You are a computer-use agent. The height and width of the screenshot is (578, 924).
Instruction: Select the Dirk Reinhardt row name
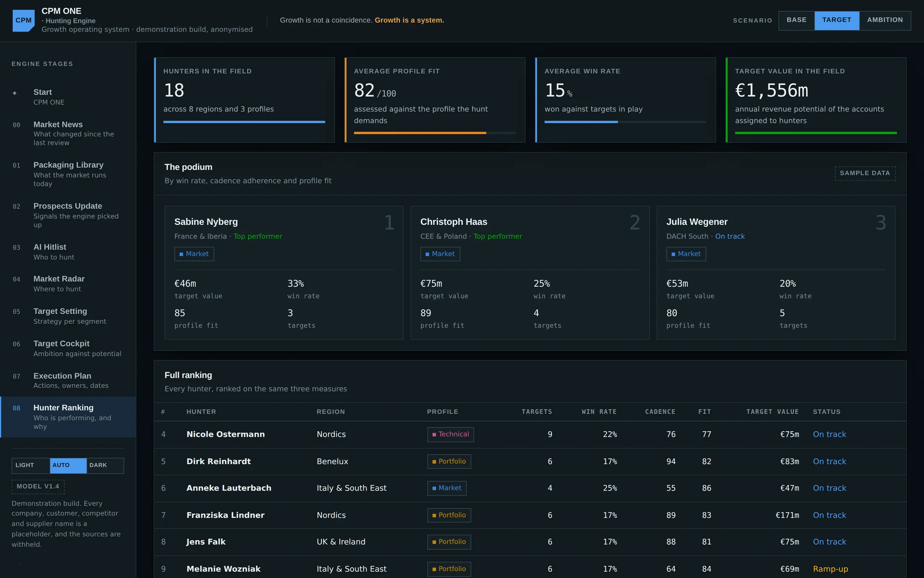pyautogui.click(x=218, y=462)
